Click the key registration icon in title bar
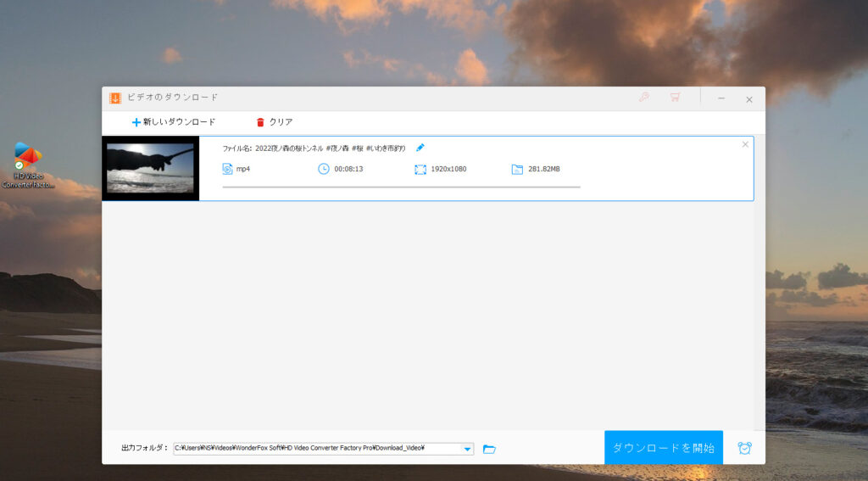This screenshot has height=481, width=868. pyautogui.click(x=643, y=98)
